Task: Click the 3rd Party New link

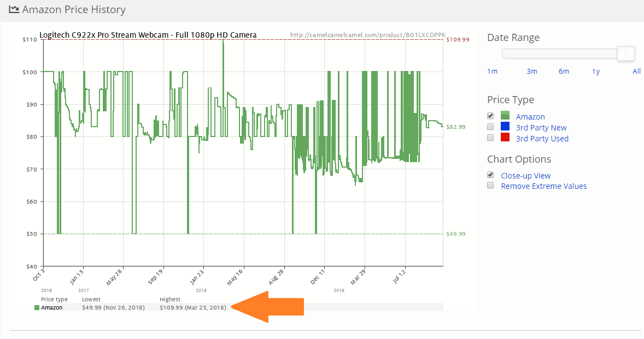Action: [x=541, y=128]
